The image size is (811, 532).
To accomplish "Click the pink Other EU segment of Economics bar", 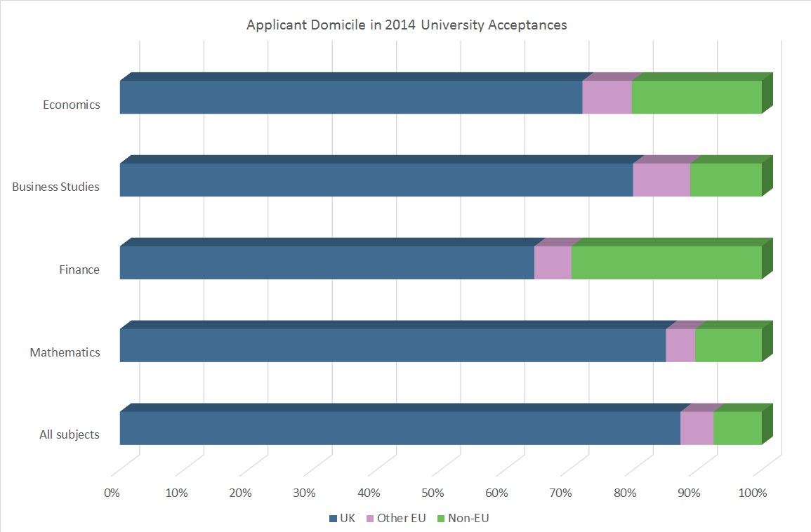I will (607, 98).
